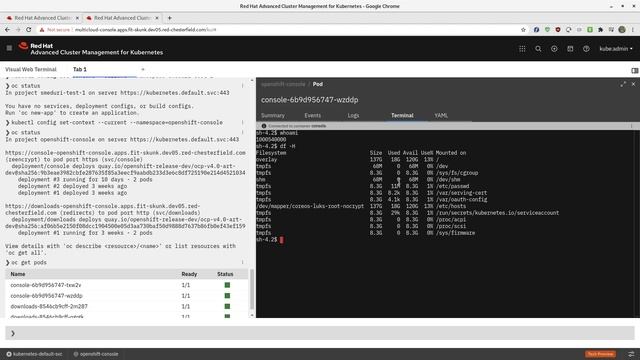This screenshot has height=360, width=640.
Task: Click the command input field at bottom
Action: point(320,333)
